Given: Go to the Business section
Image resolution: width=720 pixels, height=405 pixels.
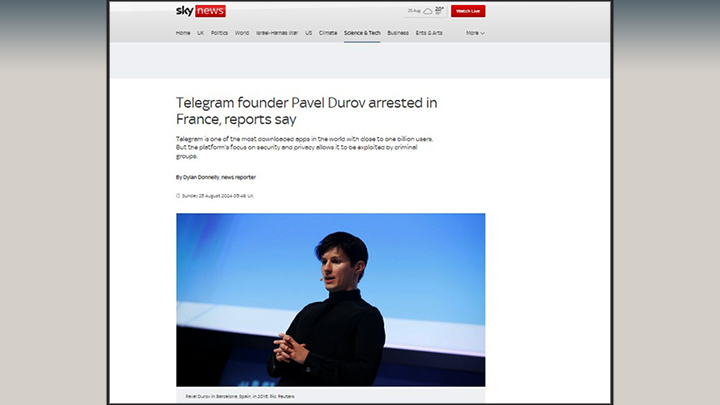Looking at the screenshot, I should click(398, 33).
